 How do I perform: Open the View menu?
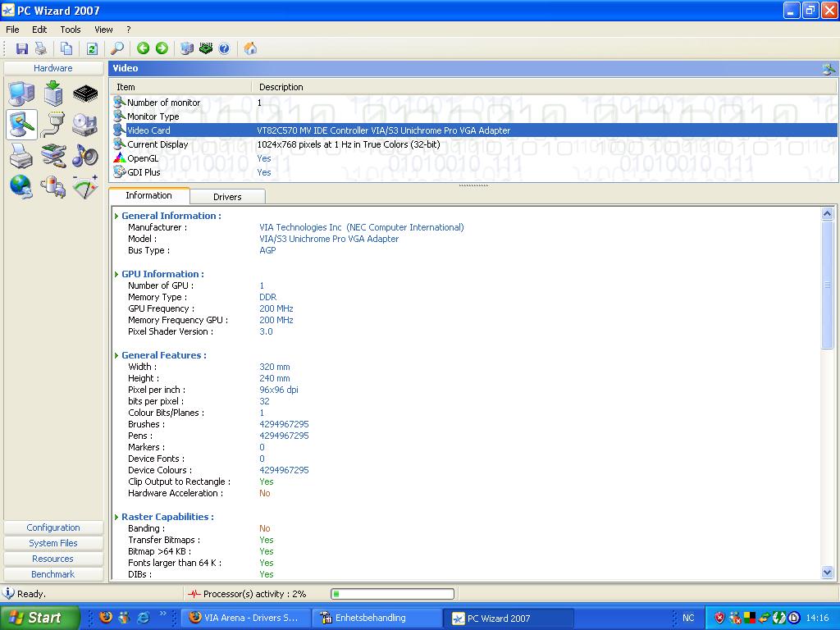[103, 30]
